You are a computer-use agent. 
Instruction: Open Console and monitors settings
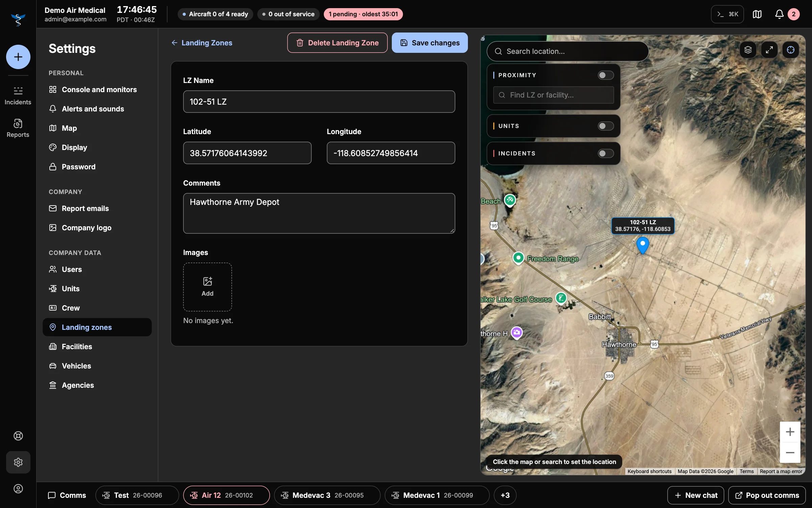tap(97, 89)
